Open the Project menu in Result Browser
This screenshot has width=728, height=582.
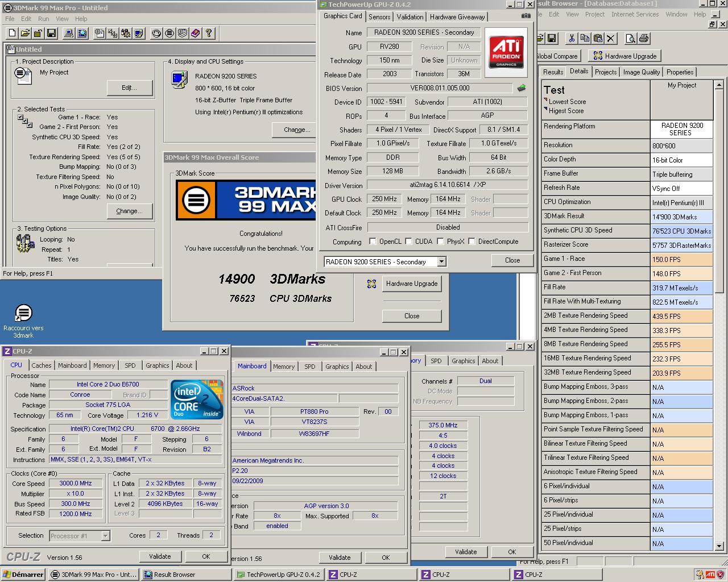point(595,14)
